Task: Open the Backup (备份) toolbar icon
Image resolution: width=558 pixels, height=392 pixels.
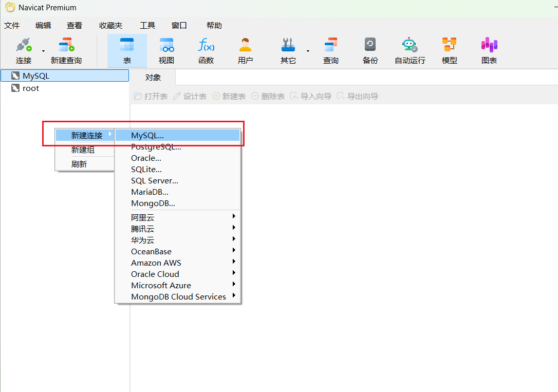Action: tap(370, 45)
